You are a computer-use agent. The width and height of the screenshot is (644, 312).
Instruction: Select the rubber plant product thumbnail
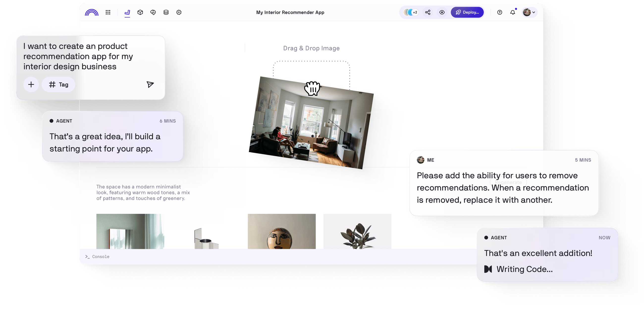point(357,231)
